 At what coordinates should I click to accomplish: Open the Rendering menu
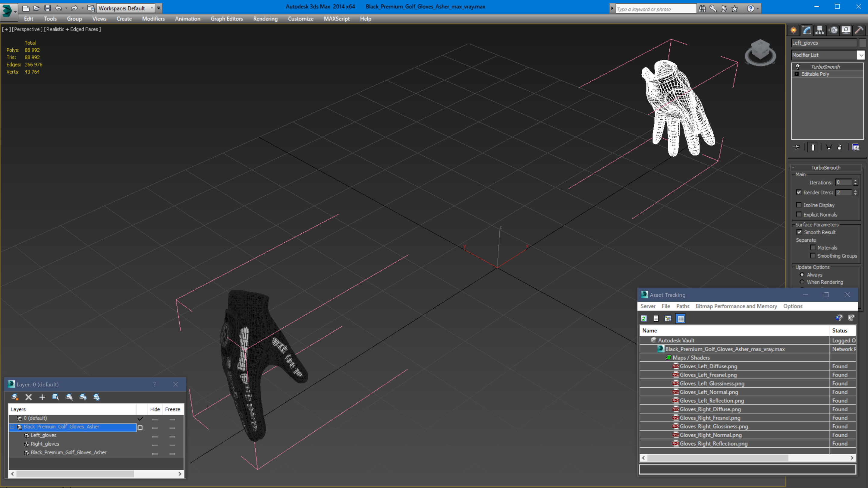[x=265, y=18]
